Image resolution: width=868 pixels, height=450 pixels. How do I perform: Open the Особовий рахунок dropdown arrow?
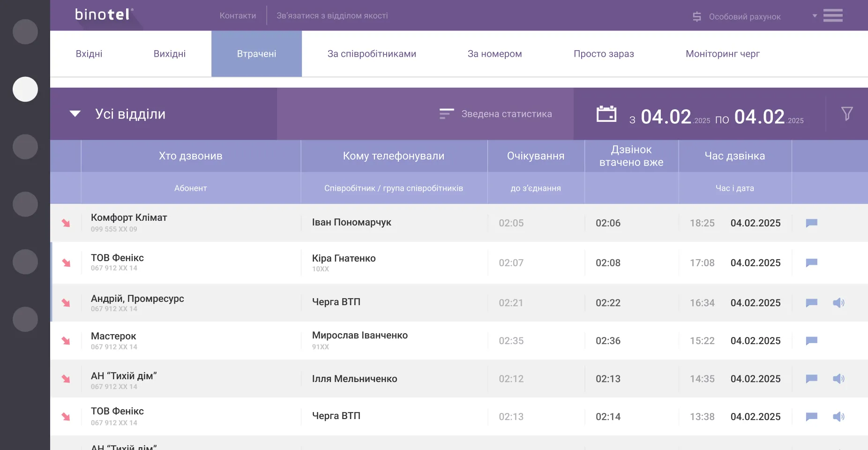click(815, 16)
